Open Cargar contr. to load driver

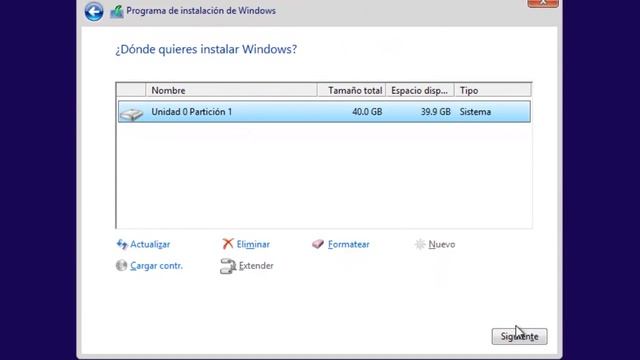pyautogui.click(x=156, y=266)
